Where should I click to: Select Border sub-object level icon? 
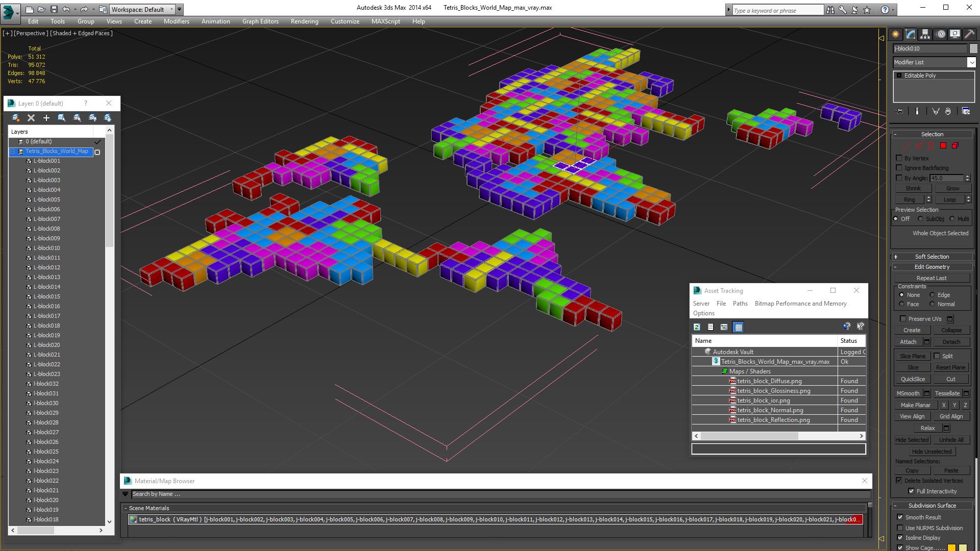point(930,145)
